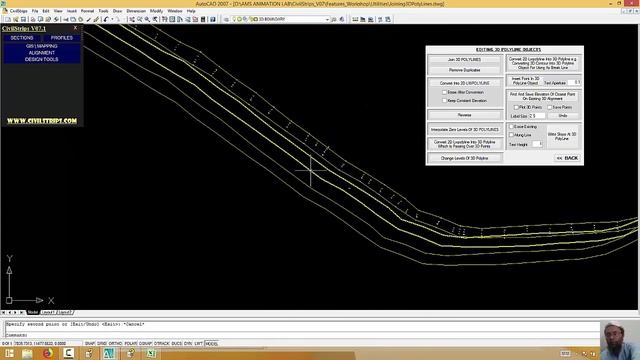This screenshot has height=360, width=640.
Task: Toggle SNAP mode in status bar
Action: point(89,344)
